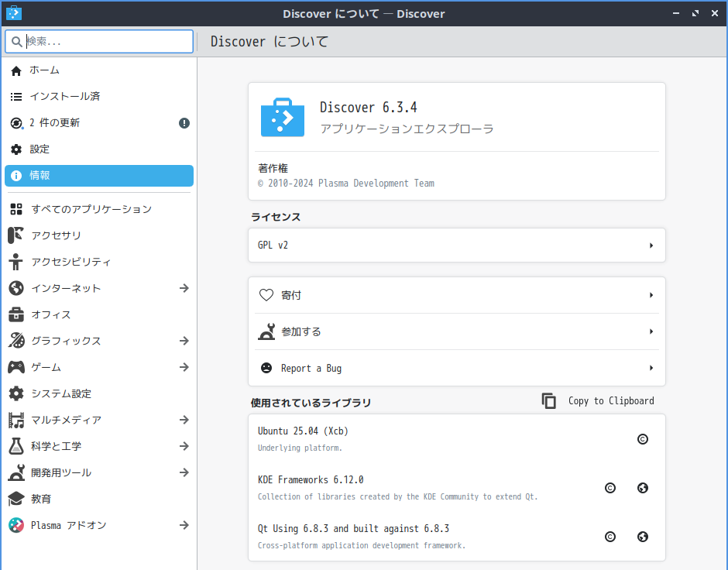Open the 教育 category

99,499
